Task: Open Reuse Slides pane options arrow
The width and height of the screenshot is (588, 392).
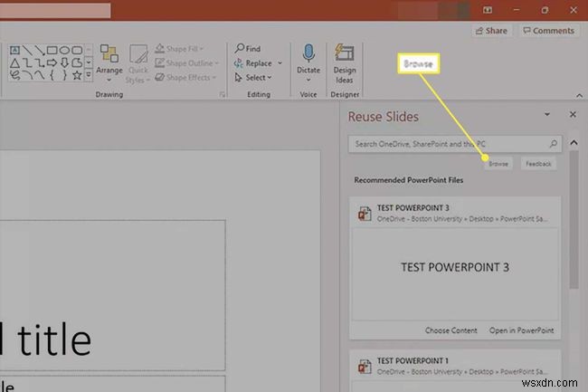Action: pos(547,114)
